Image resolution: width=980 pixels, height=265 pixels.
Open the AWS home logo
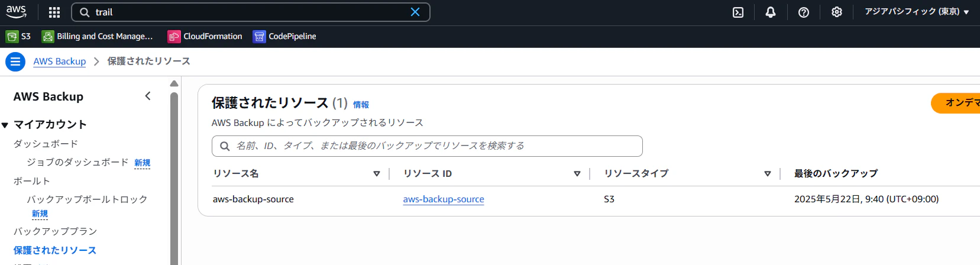click(x=17, y=12)
